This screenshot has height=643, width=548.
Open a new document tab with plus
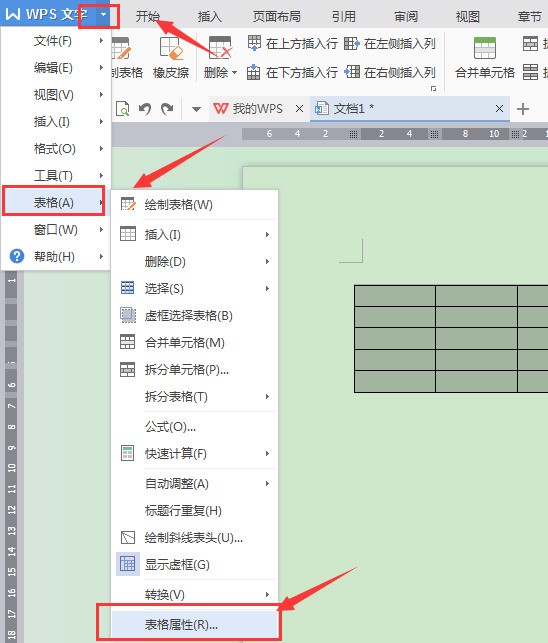click(x=523, y=109)
